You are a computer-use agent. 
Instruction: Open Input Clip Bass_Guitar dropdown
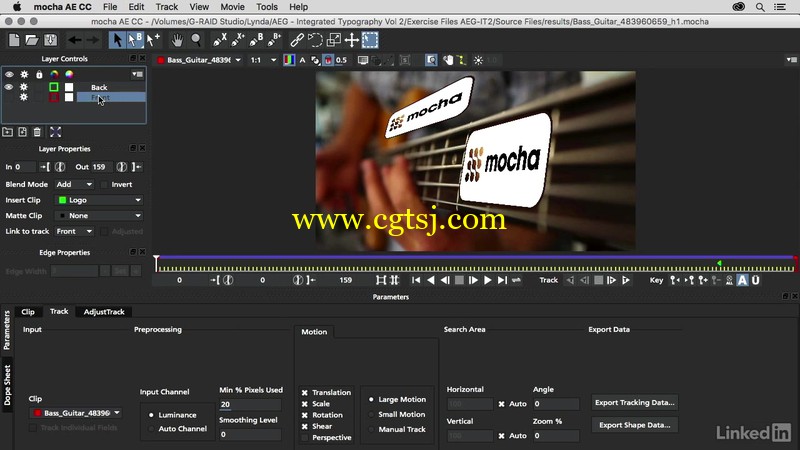pos(77,413)
